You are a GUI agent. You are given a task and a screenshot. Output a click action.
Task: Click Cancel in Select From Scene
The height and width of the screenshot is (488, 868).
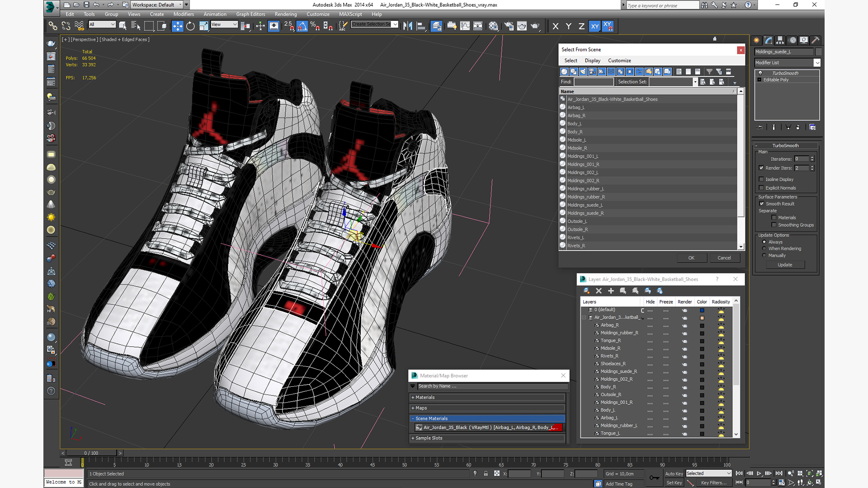[x=724, y=258]
